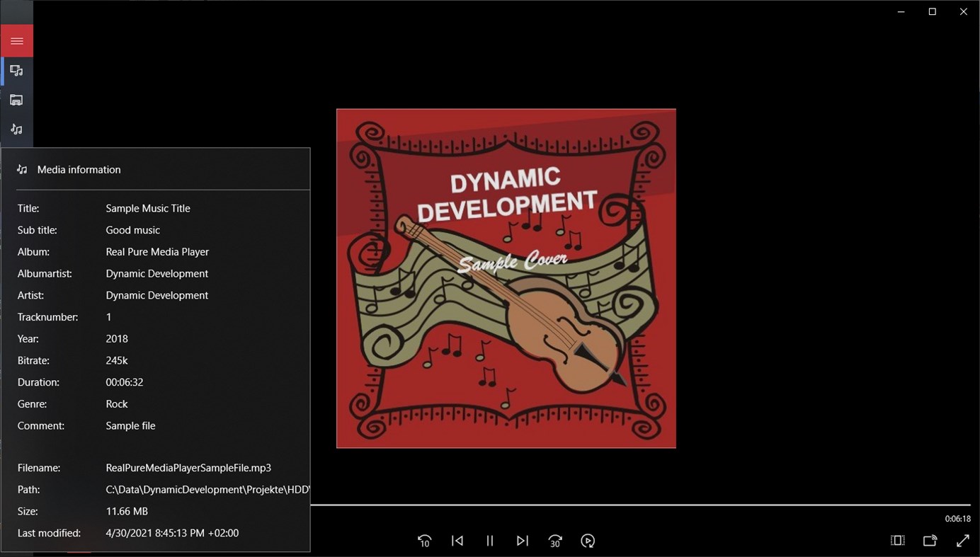Open the hamburger navigation menu
Viewport: 980px width, 557px height.
17,40
